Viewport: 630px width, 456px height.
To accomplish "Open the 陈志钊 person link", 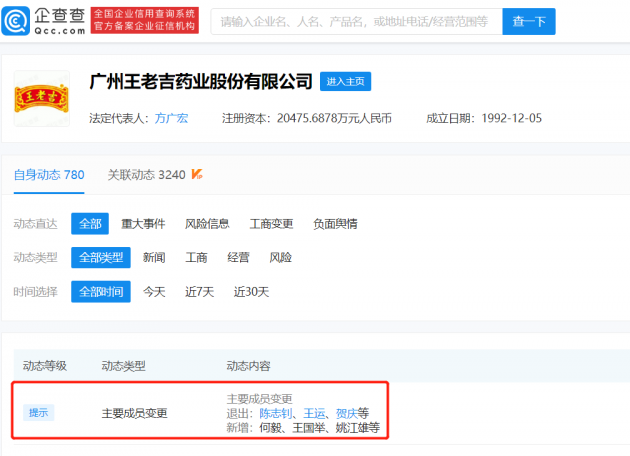I will pos(276,412).
